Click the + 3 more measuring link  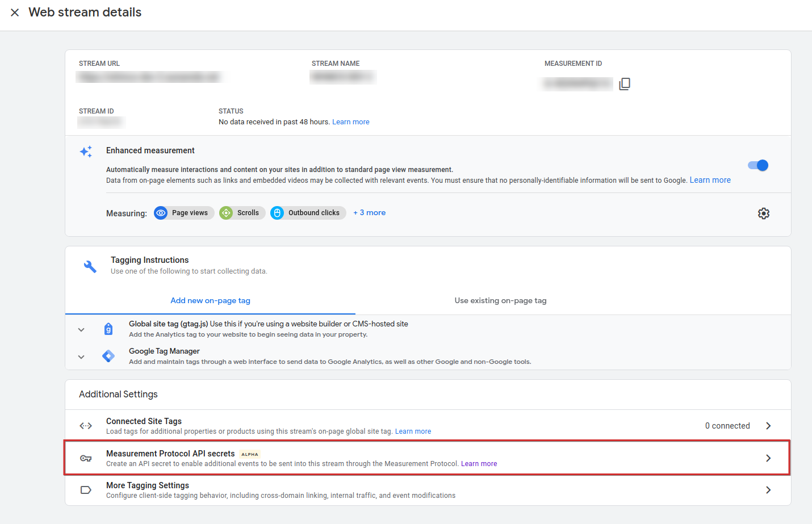(369, 212)
